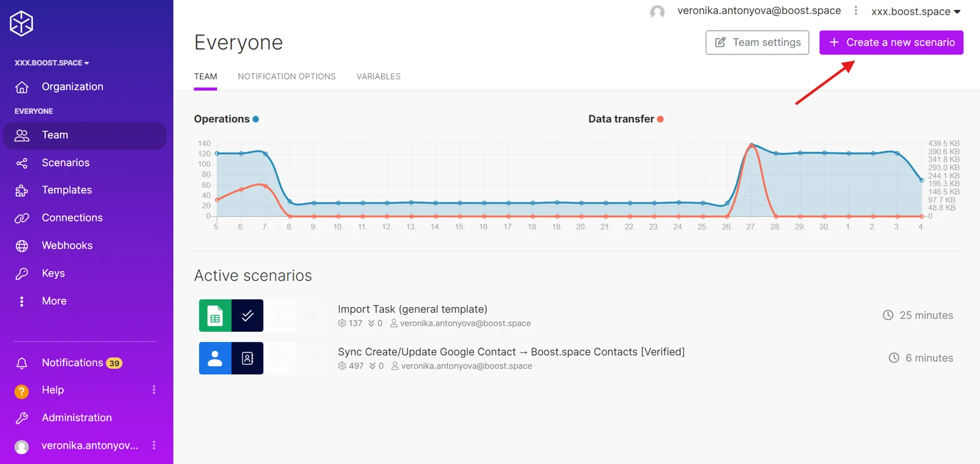Click the blue Google Contacts person icon

tap(215, 358)
